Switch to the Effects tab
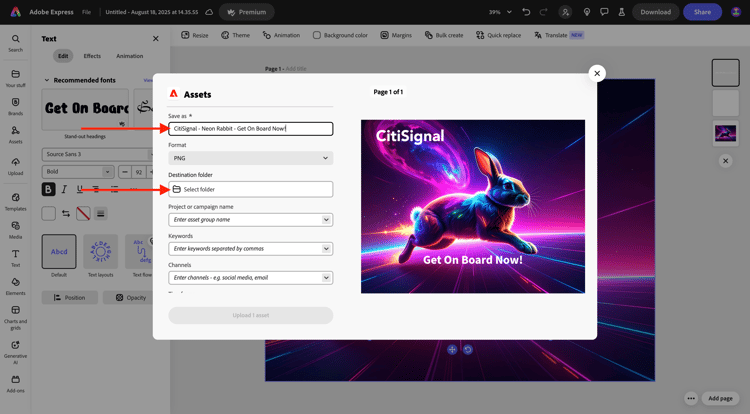 pos(92,56)
